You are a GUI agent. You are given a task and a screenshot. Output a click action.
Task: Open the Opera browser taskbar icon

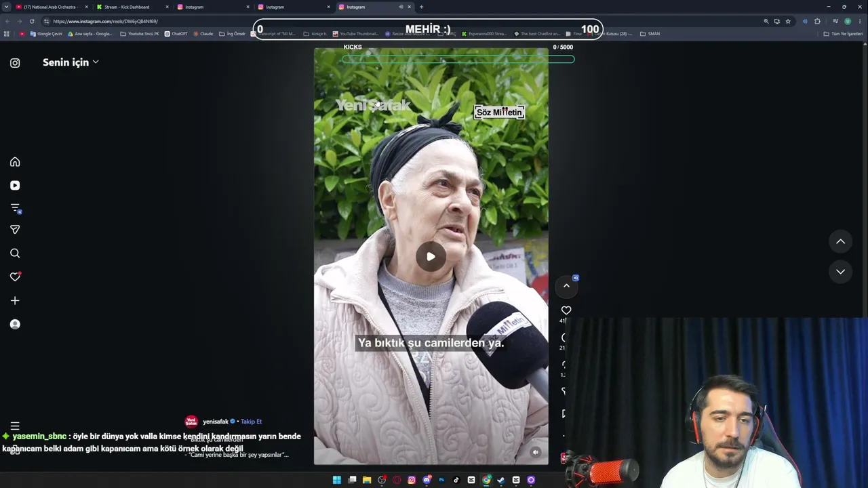(397, 480)
